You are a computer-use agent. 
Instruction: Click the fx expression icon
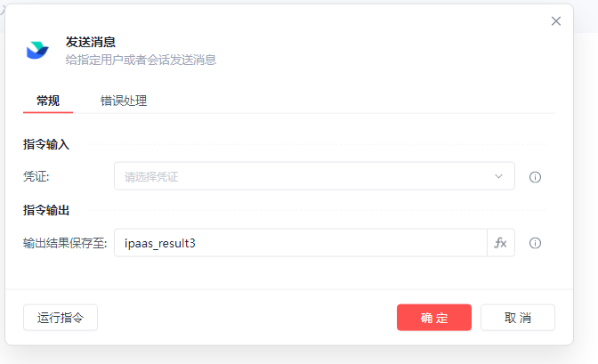(x=501, y=243)
